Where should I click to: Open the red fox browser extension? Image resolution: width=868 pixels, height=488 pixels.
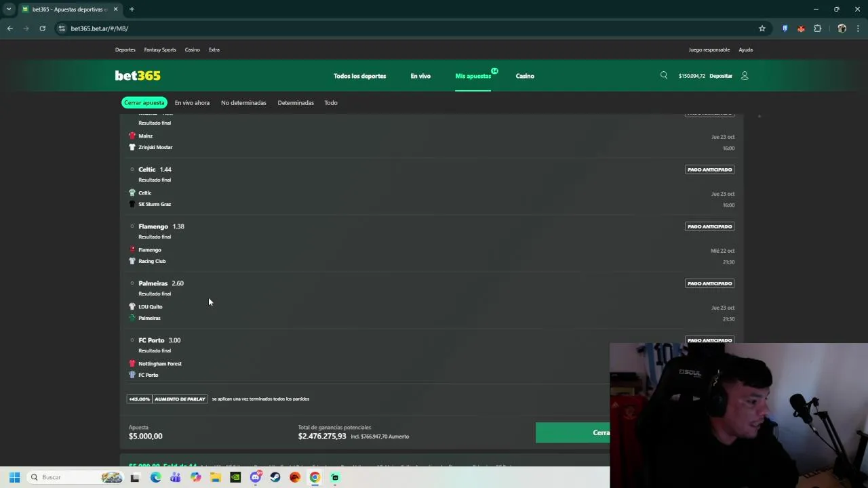coord(801,28)
